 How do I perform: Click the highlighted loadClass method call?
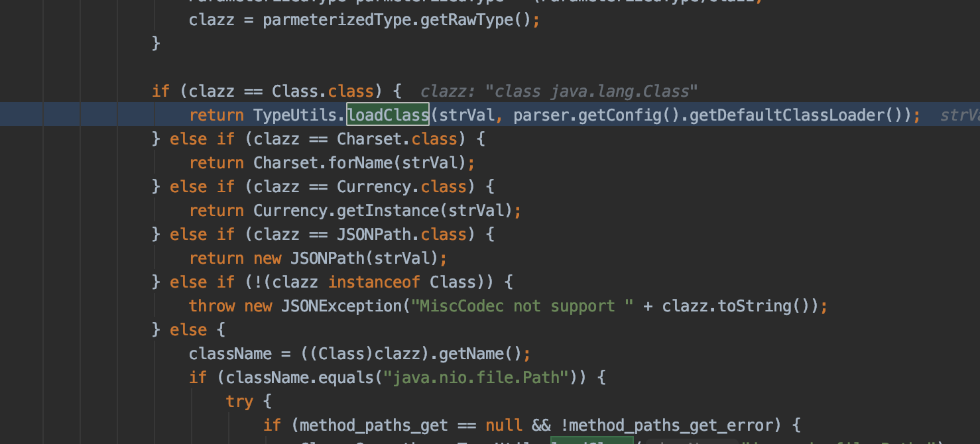[388, 115]
